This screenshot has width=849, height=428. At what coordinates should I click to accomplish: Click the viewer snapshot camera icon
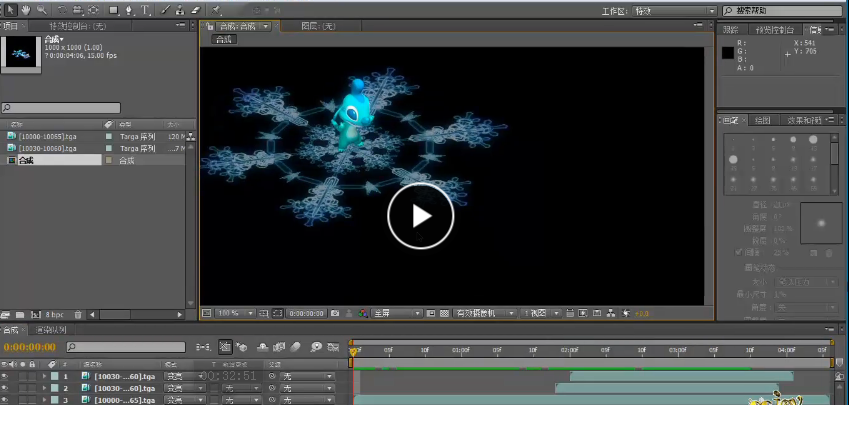pyautogui.click(x=335, y=313)
